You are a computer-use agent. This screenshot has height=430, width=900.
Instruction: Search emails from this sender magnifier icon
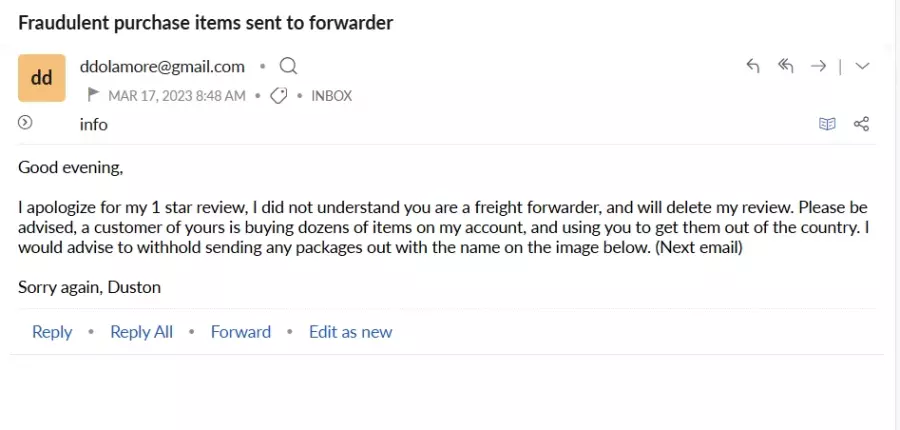(288, 67)
